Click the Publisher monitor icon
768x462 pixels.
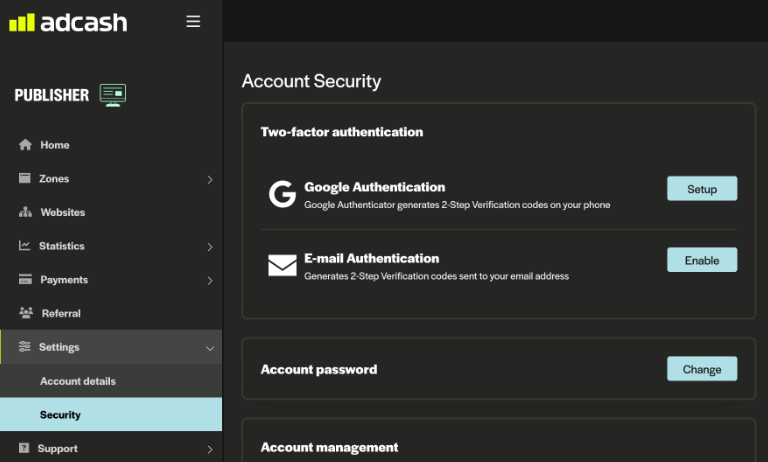click(113, 95)
